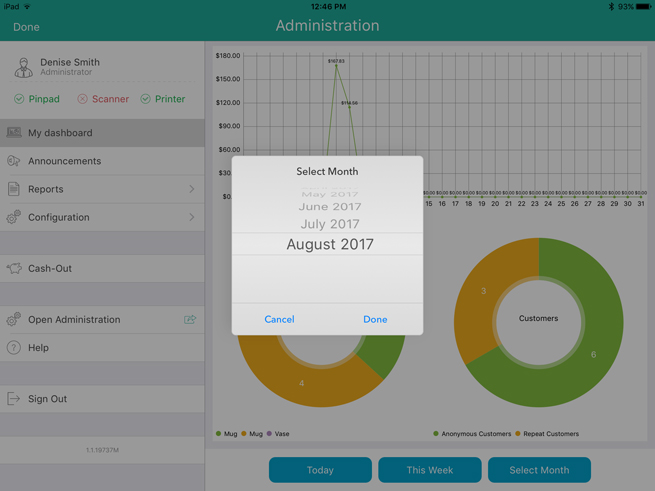
Task: Tap the Select Month button at bottom
Action: [539, 470]
